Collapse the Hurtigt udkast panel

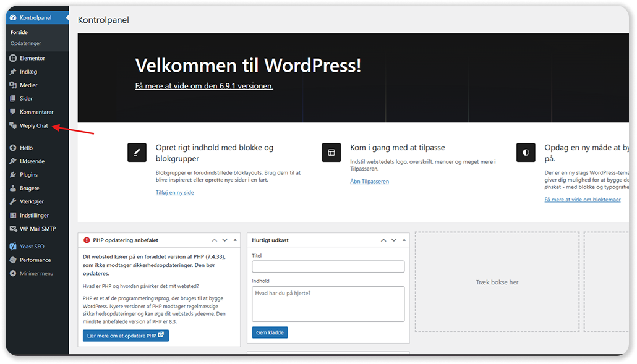click(404, 240)
